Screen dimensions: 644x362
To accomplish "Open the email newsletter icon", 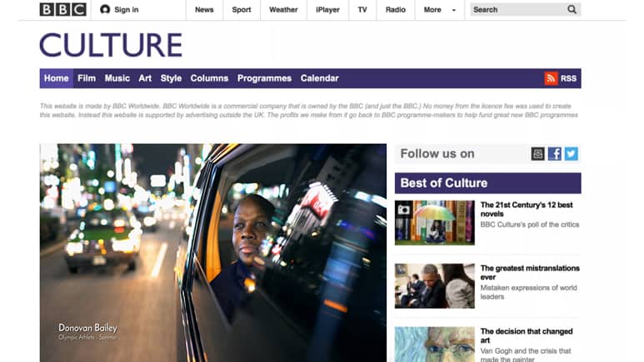I will 537,154.
